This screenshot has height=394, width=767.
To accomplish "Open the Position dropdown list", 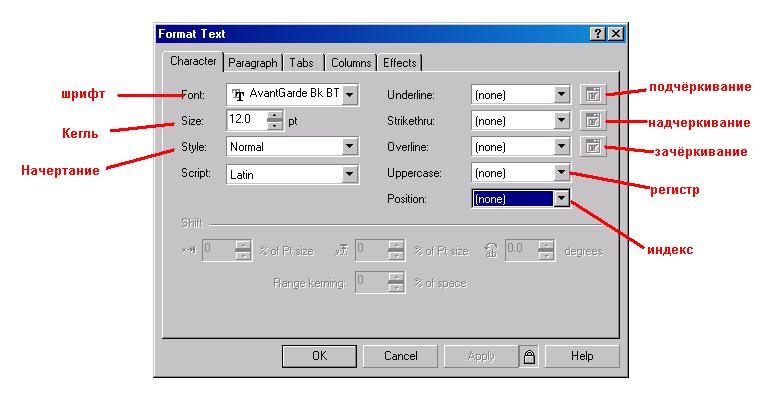I will coord(562,198).
